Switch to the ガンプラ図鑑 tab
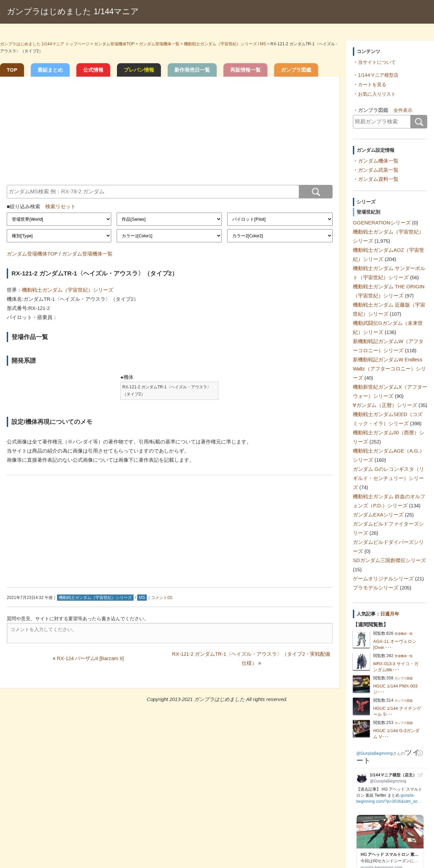Screen dimensions: 434x868 pos(296,70)
